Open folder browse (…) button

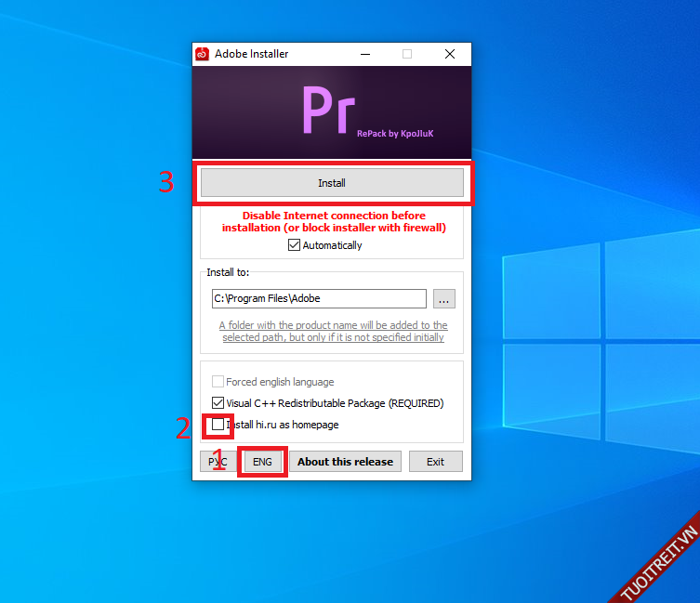tap(443, 298)
